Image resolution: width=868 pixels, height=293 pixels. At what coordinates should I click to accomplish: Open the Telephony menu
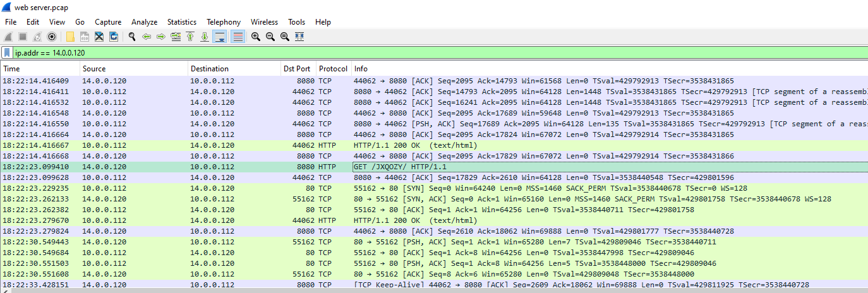pos(224,22)
